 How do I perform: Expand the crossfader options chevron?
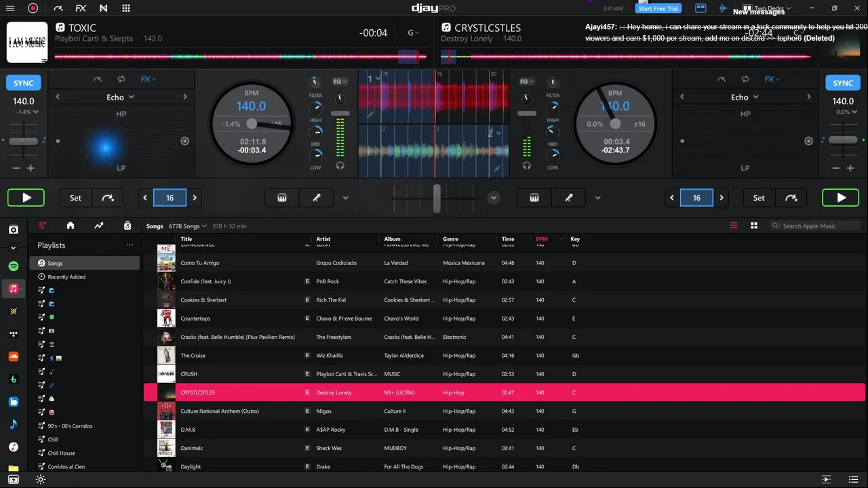tap(494, 198)
